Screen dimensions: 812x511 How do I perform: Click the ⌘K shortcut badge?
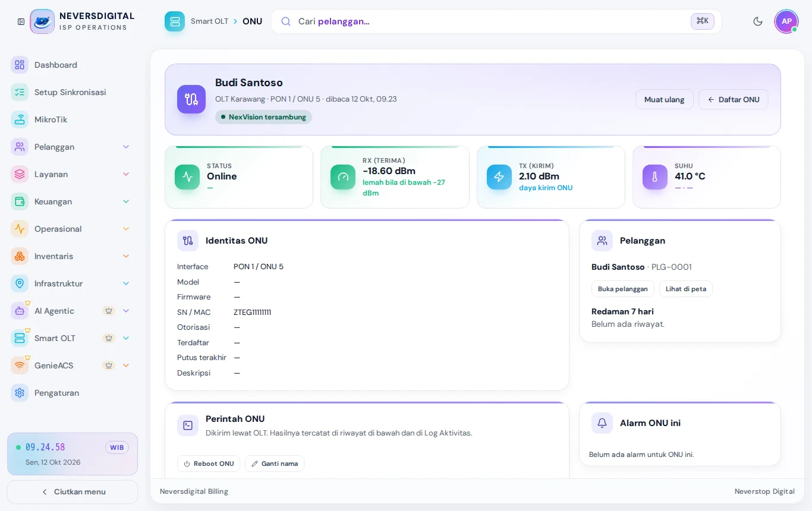click(x=703, y=21)
